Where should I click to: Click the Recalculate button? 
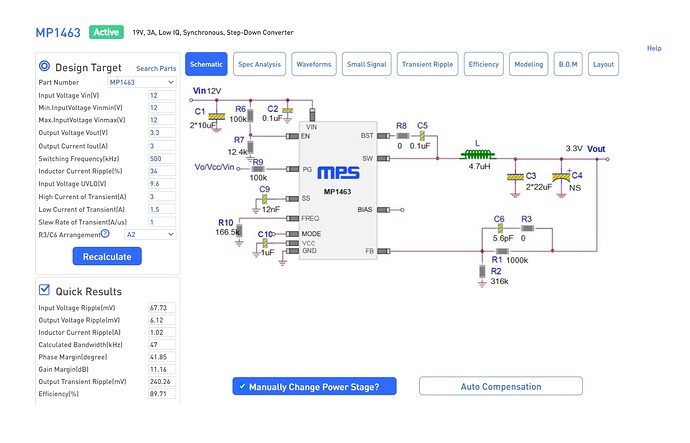pyautogui.click(x=107, y=256)
